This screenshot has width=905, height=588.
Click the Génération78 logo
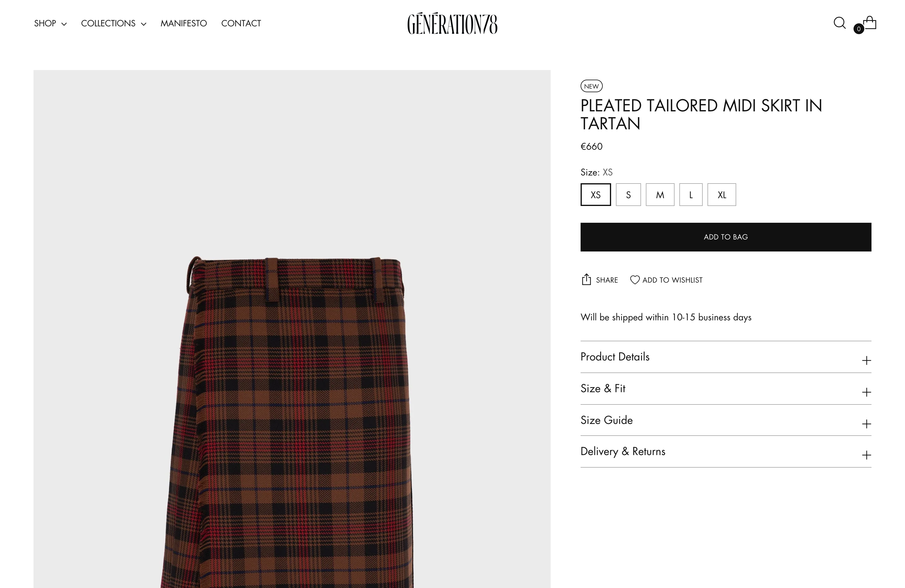[452, 24]
